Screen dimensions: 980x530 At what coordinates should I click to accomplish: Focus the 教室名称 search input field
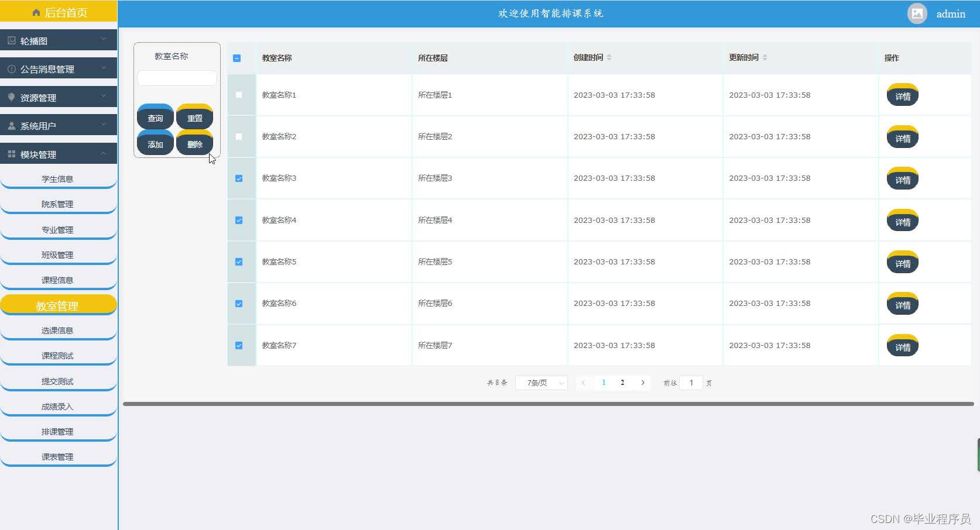tap(177, 78)
